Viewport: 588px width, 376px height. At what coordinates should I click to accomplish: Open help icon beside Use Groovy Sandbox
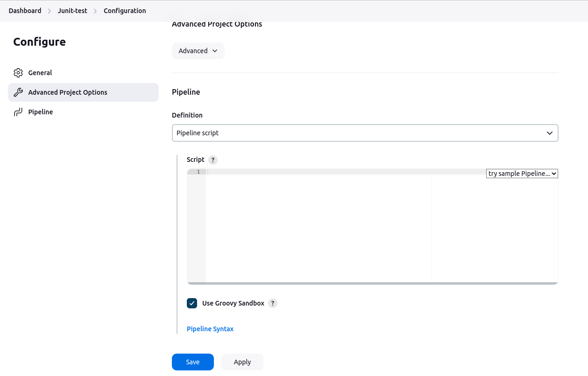click(x=273, y=303)
